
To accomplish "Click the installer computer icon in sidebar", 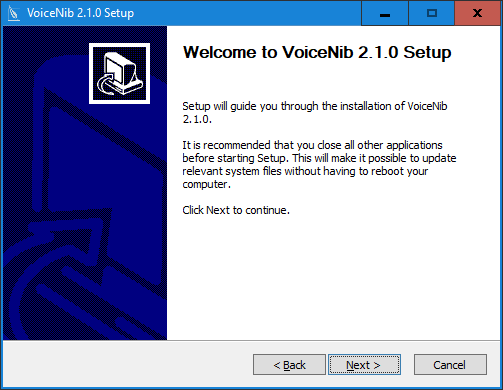I will coord(119,73).
